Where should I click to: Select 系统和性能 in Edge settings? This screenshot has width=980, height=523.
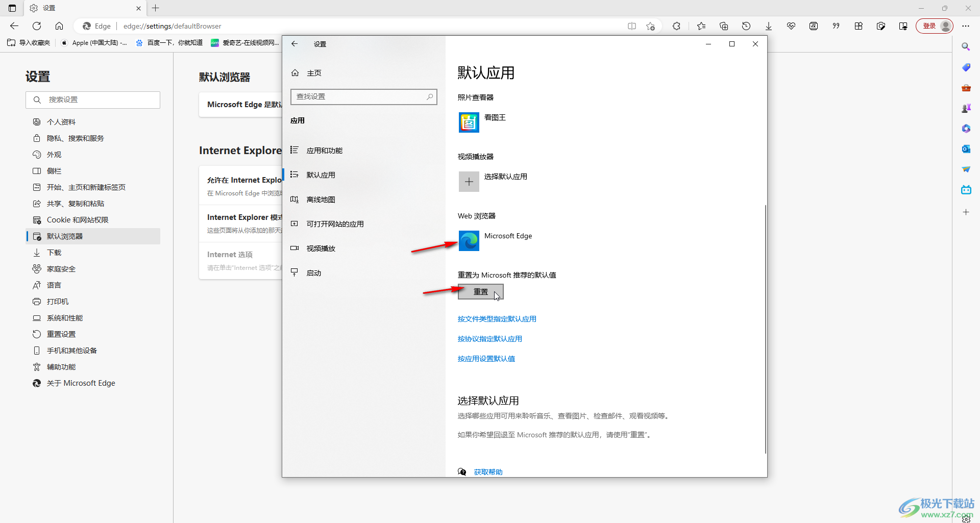pos(93,318)
